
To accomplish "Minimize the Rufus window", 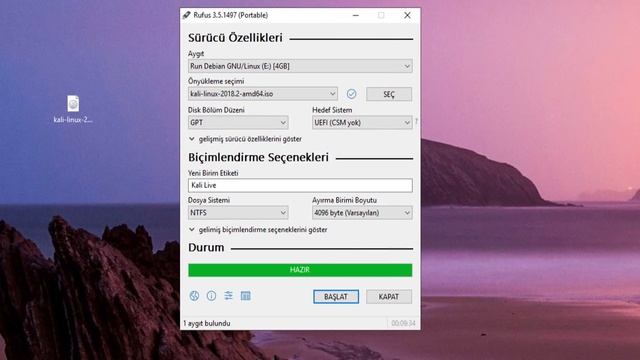I will pos(356,15).
